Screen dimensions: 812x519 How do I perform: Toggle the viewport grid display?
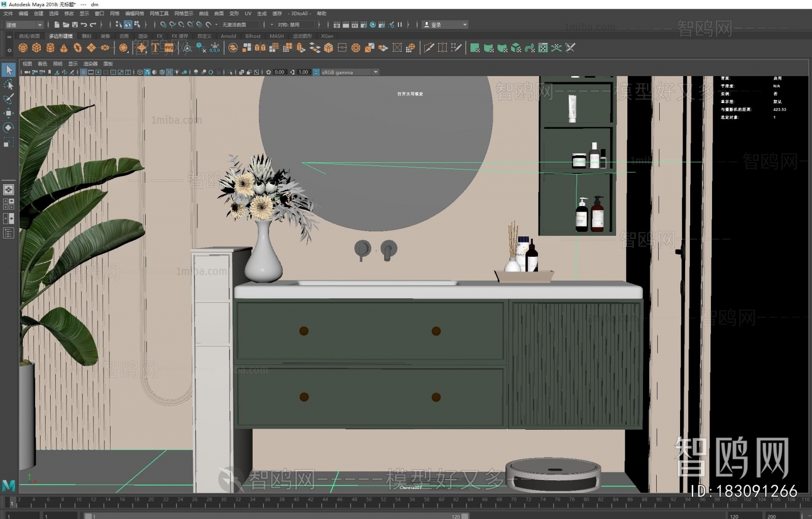point(83,72)
